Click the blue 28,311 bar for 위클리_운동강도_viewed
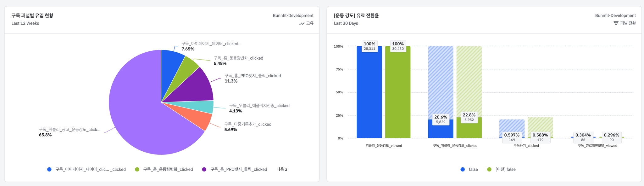Viewport: 644px width, 186px height. coord(369,95)
